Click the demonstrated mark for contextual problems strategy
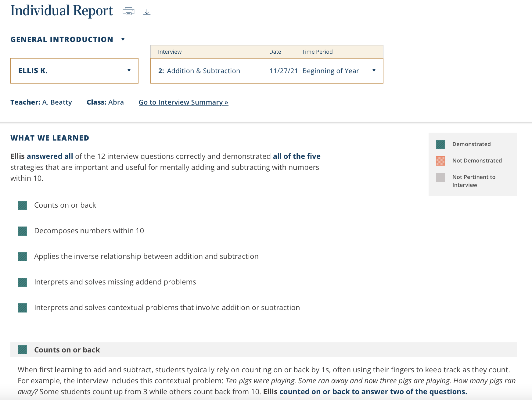This screenshot has height=400, width=532. (22, 308)
